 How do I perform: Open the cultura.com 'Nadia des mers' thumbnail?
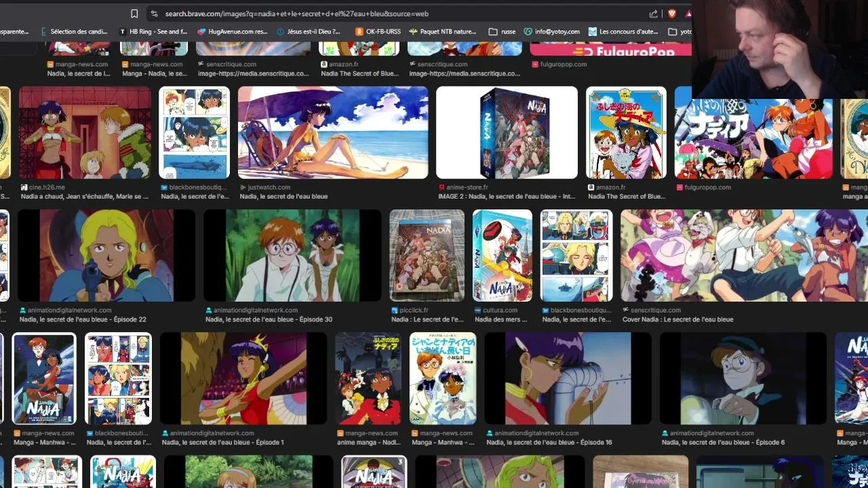click(502, 256)
